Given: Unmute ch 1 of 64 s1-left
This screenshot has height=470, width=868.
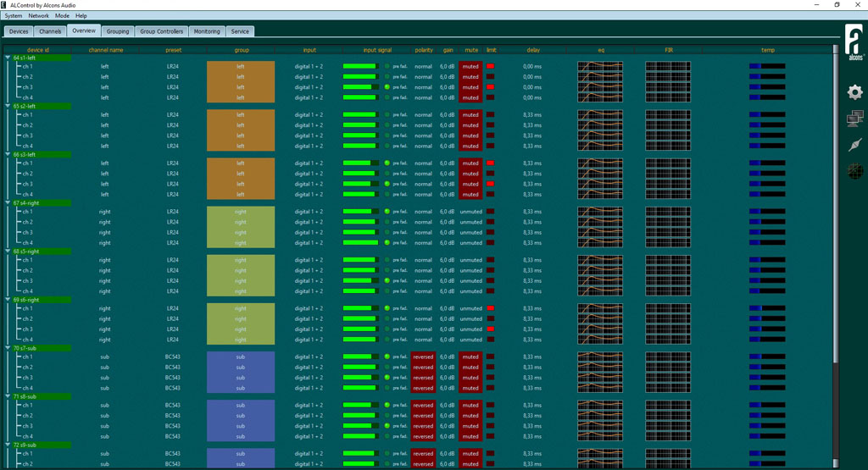Looking at the screenshot, I should coord(470,66).
